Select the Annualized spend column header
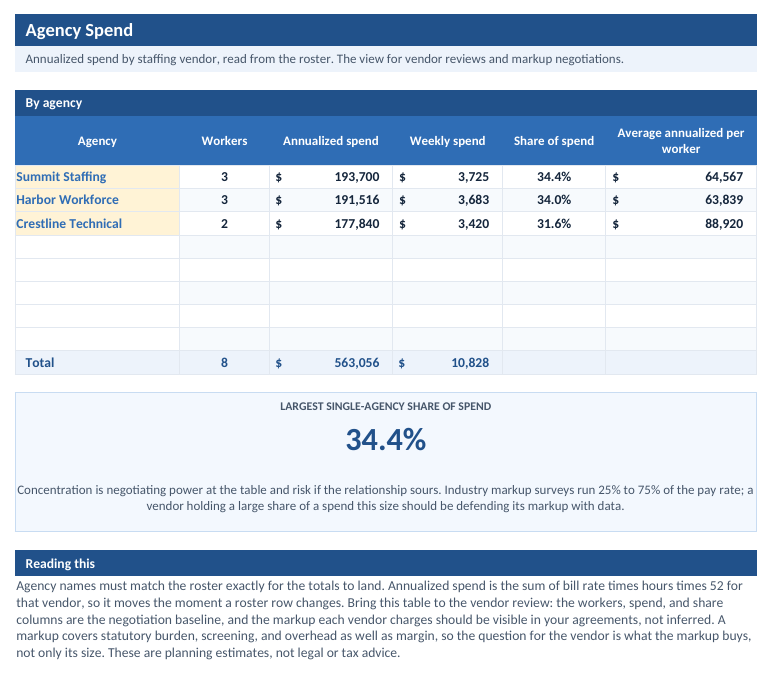This screenshot has width=771, height=676. [331, 141]
